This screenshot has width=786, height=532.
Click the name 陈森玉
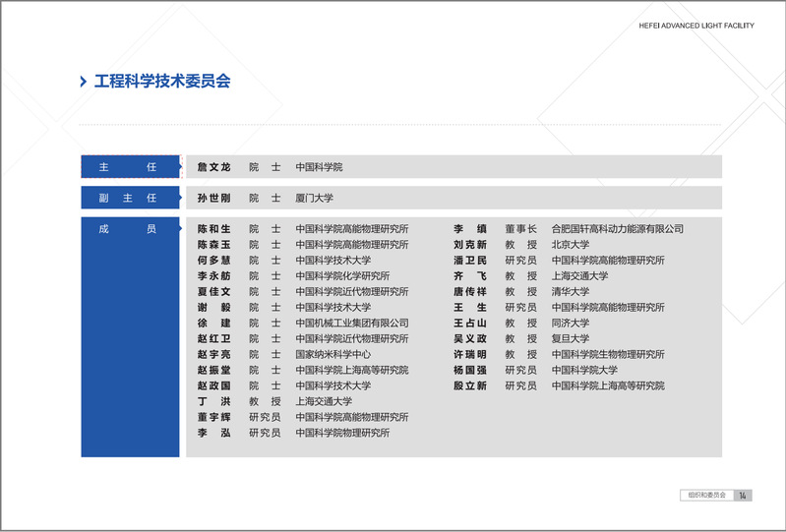point(214,245)
